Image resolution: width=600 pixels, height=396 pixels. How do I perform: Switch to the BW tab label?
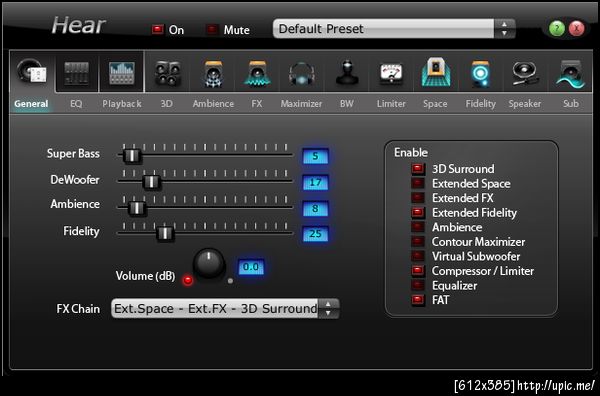(x=347, y=104)
